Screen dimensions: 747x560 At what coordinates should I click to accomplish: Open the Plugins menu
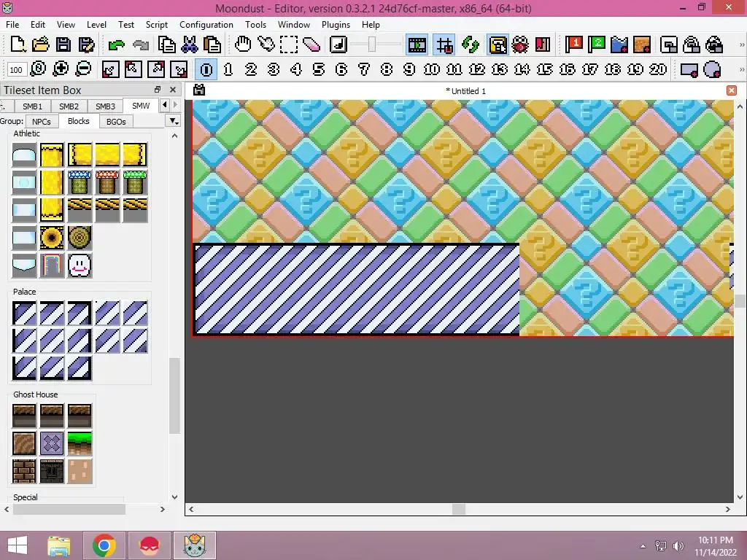tap(336, 25)
